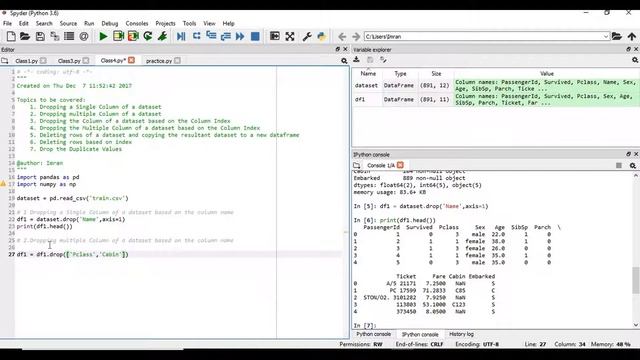The width and height of the screenshot is (640, 360).
Task: Re-run last script icon
Action: click(x=148, y=36)
